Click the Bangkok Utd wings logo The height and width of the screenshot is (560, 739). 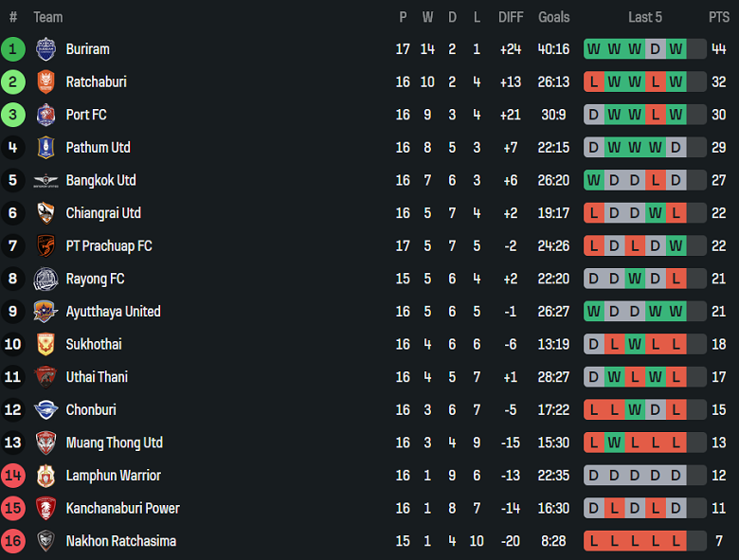click(45, 181)
